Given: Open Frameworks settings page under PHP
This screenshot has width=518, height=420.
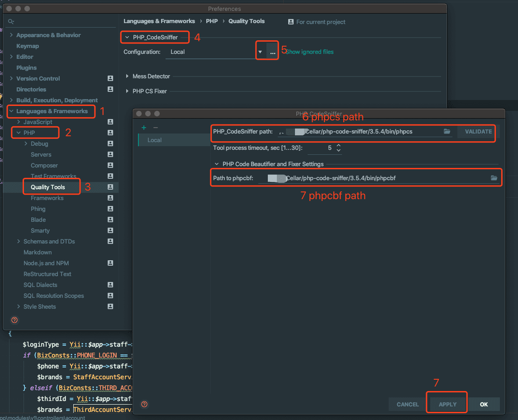Looking at the screenshot, I should tap(47, 198).
